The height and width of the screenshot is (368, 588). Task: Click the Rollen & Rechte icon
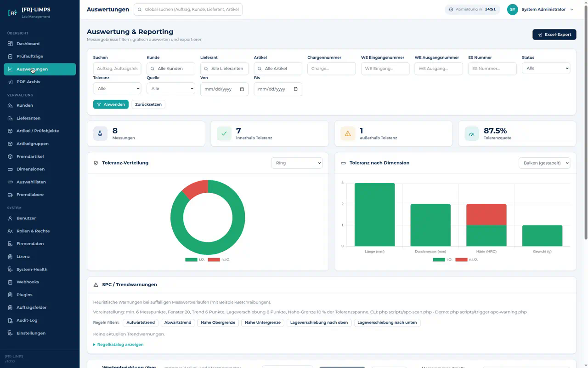click(x=10, y=231)
